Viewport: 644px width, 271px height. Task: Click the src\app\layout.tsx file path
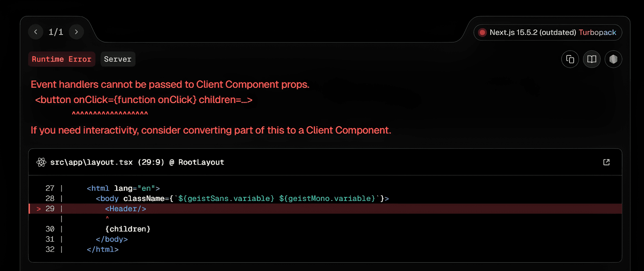(91, 162)
